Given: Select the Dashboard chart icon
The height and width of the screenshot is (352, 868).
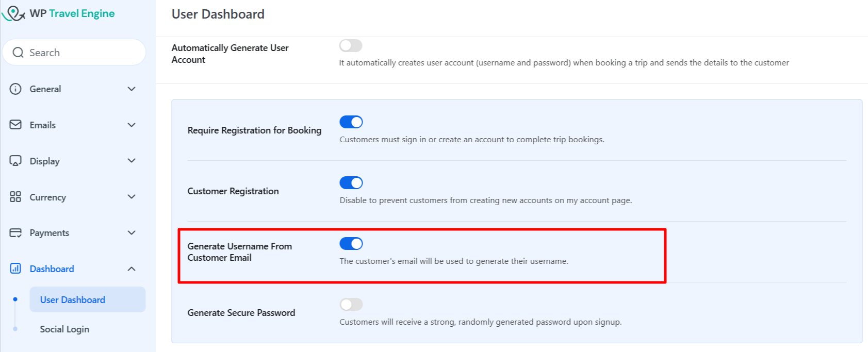Looking at the screenshot, I should click(14, 269).
